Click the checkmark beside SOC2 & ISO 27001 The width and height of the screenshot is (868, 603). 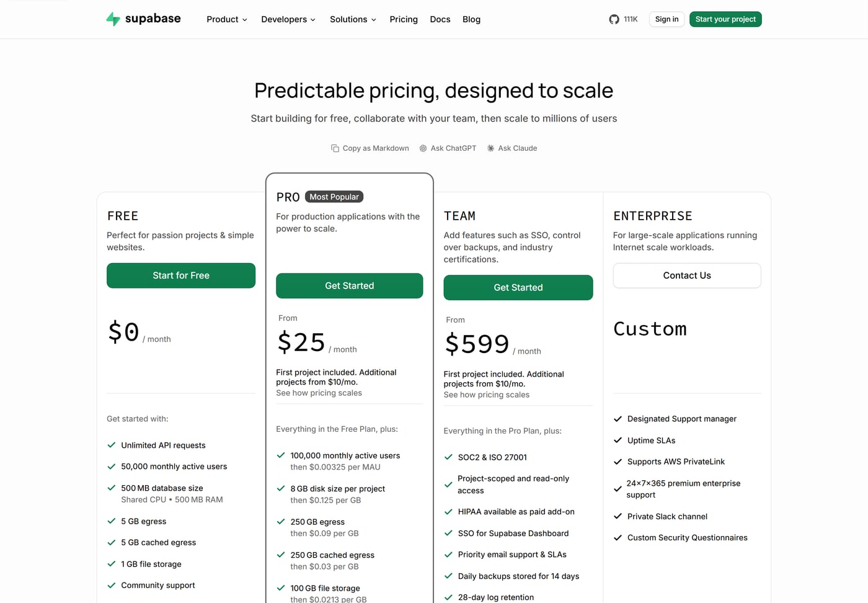coord(448,457)
